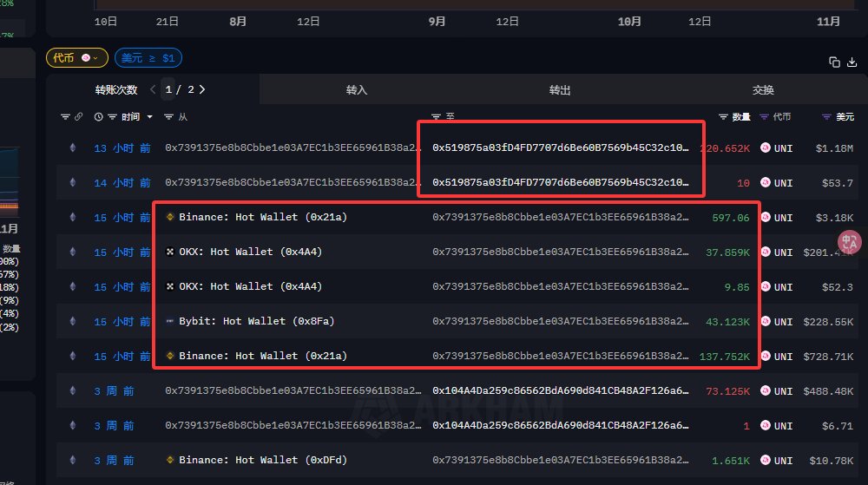Viewport: 868px width, 485px height.
Task: Filter by the 时间 column
Action: point(112,116)
